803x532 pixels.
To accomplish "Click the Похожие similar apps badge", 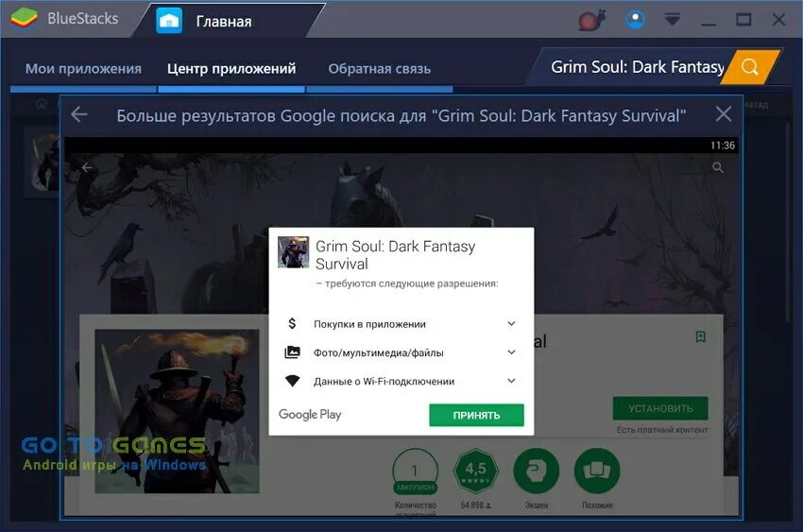I will (597, 472).
